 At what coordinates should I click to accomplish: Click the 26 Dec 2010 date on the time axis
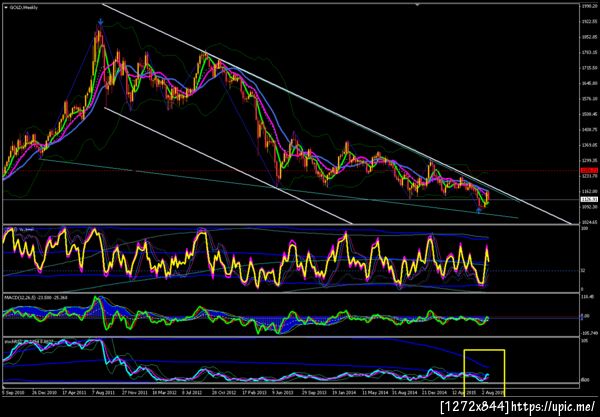coord(45,392)
